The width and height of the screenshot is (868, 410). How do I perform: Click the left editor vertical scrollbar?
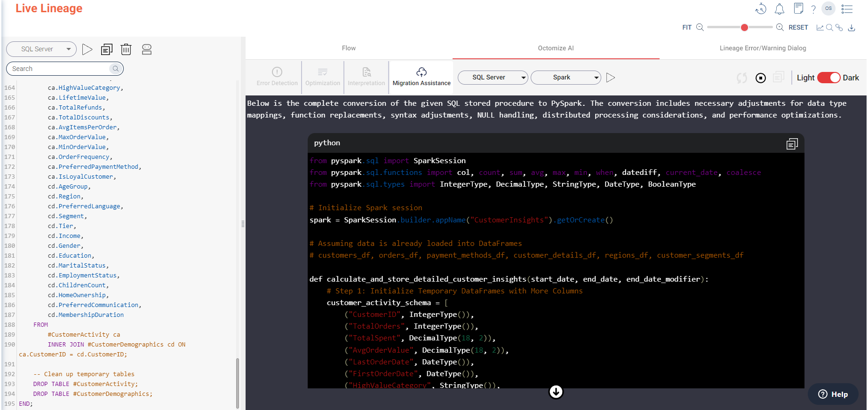[238, 383]
